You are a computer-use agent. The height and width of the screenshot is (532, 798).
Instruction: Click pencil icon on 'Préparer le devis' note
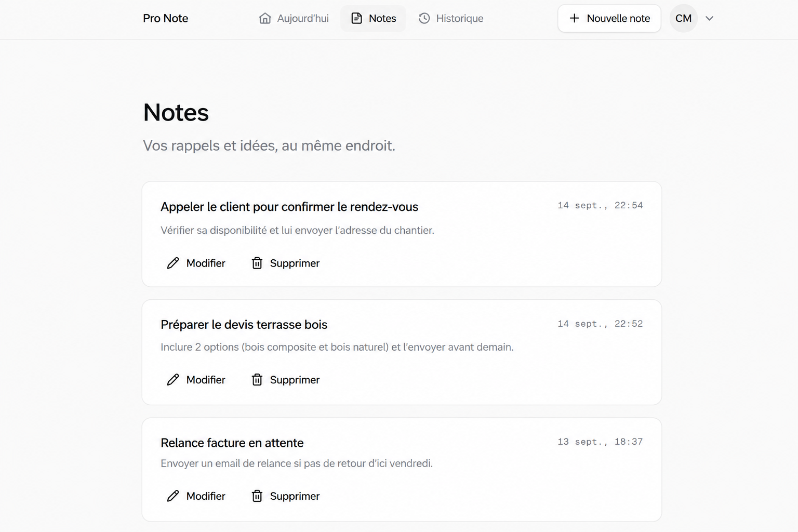(173, 380)
